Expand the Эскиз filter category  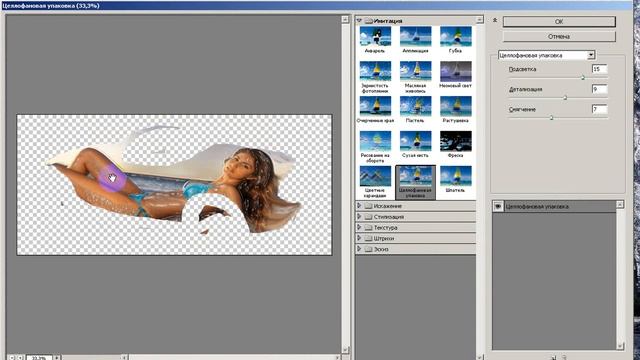click(359, 248)
